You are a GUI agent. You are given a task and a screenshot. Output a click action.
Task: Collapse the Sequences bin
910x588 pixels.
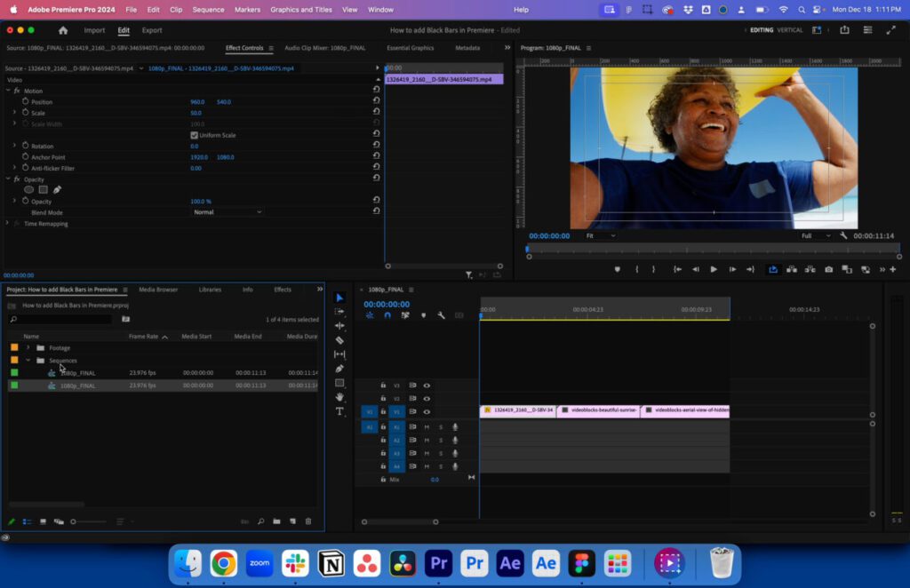click(28, 360)
